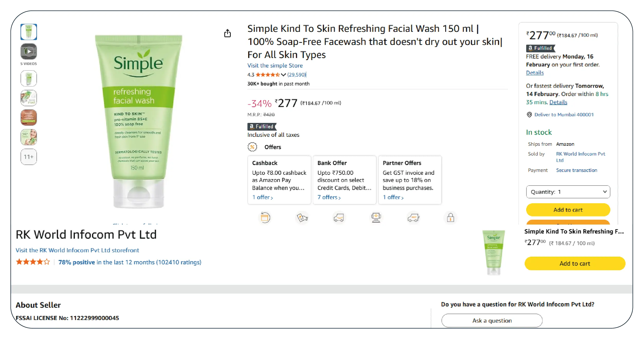Play the product videos thumbnail
Screen dimensions: 644x339
29,52
